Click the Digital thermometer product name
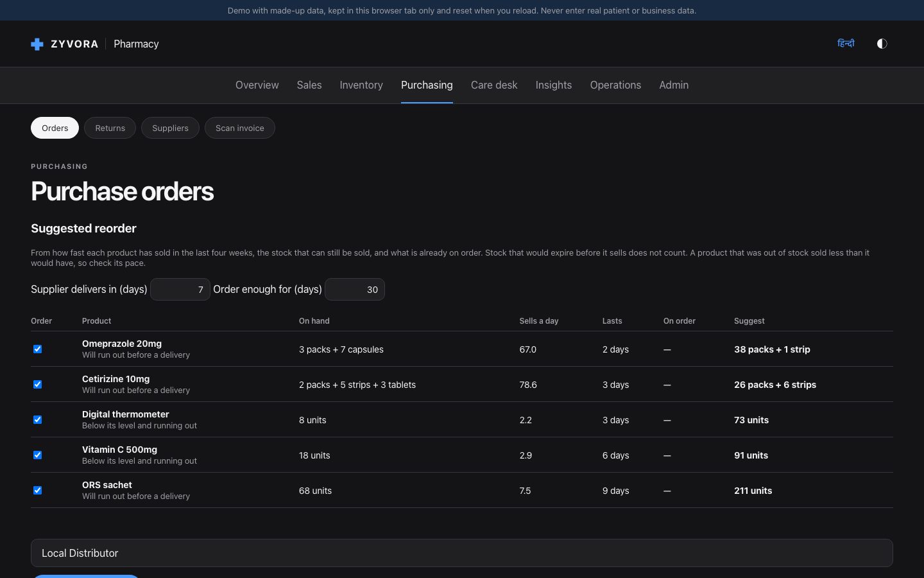 [126, 414]
